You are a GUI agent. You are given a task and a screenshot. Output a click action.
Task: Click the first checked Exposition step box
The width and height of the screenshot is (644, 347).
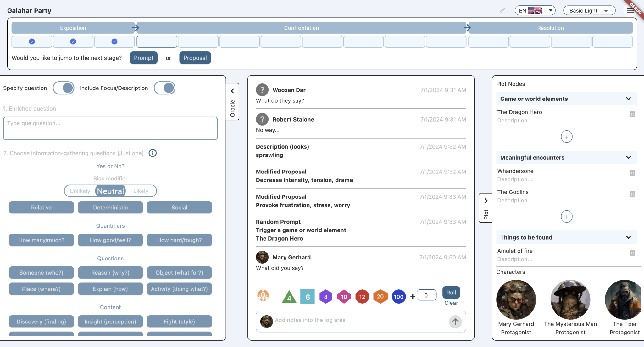point(32,42)
